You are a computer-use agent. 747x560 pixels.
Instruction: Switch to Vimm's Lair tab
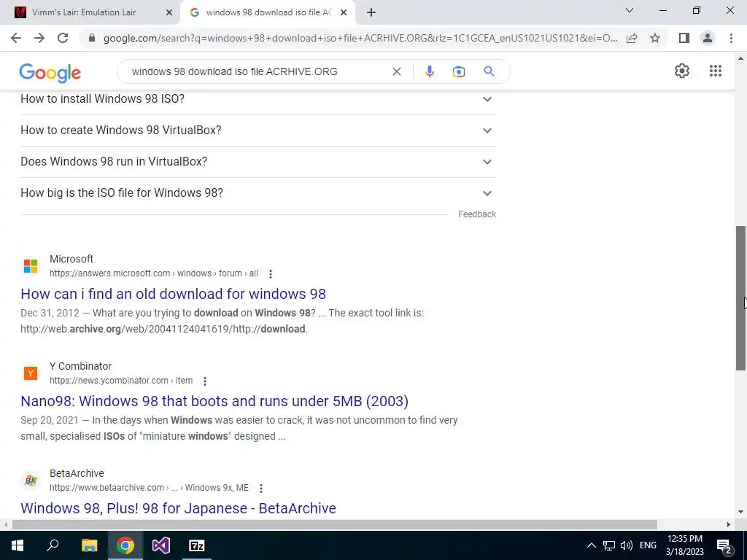[x=84, y=12]
